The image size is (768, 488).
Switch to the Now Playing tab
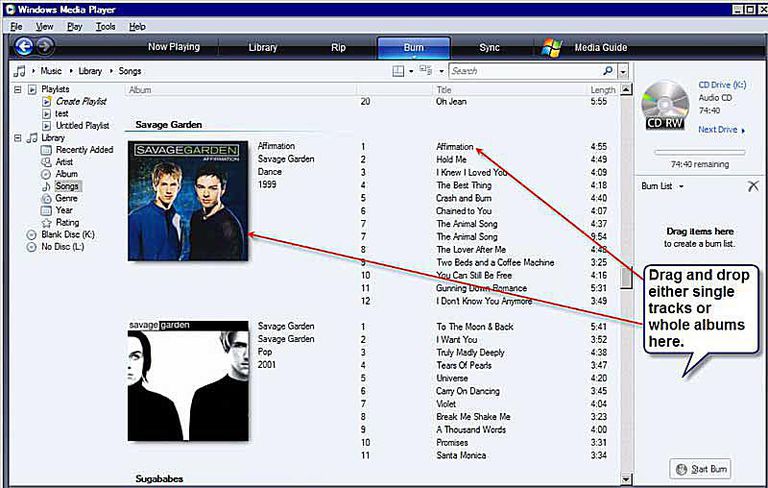[x=174, y=47]
